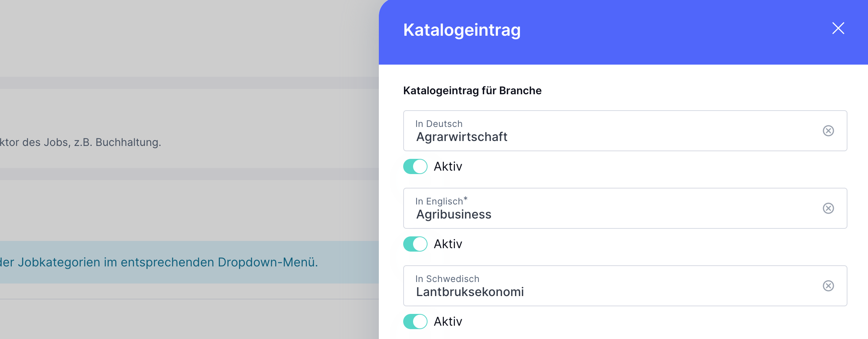Clear the In Deutsch field
This screenshot has height=339, width=868.
[828, 131]
